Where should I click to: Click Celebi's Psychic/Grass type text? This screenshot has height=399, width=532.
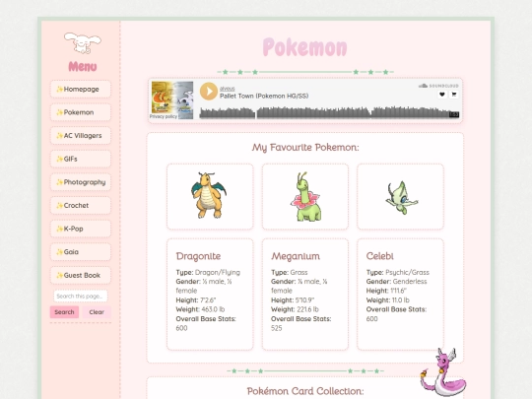pos(407,273)
